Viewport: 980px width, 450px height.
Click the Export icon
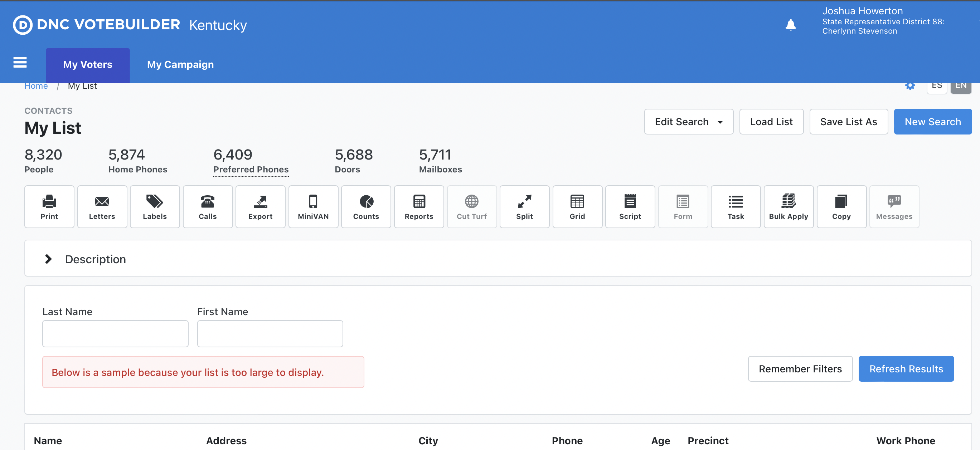tap(260, 206)
